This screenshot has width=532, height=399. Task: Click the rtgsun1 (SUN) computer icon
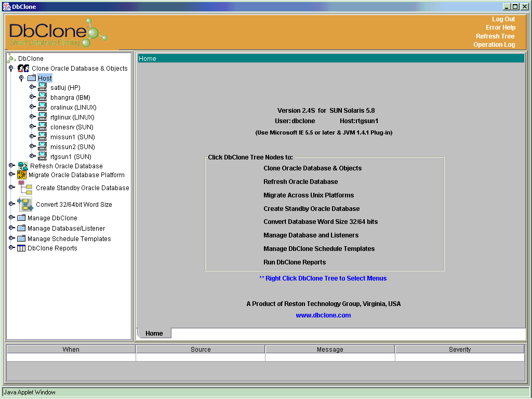42,156
